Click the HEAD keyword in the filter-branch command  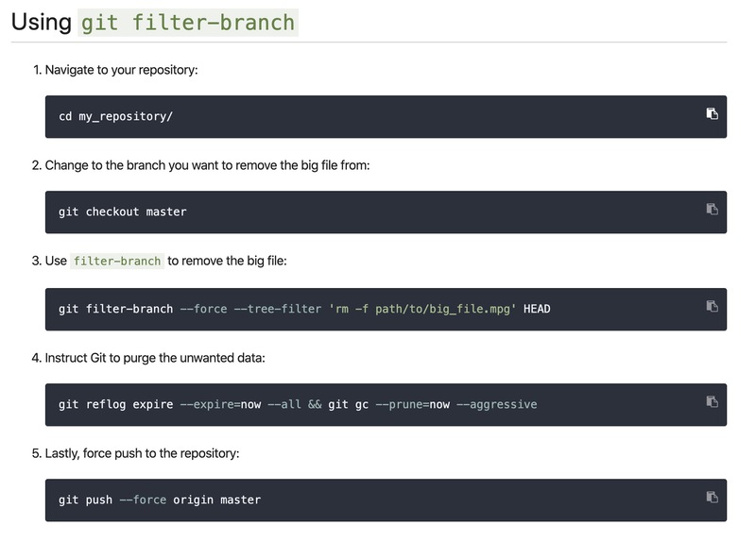(x=537, y=309)
